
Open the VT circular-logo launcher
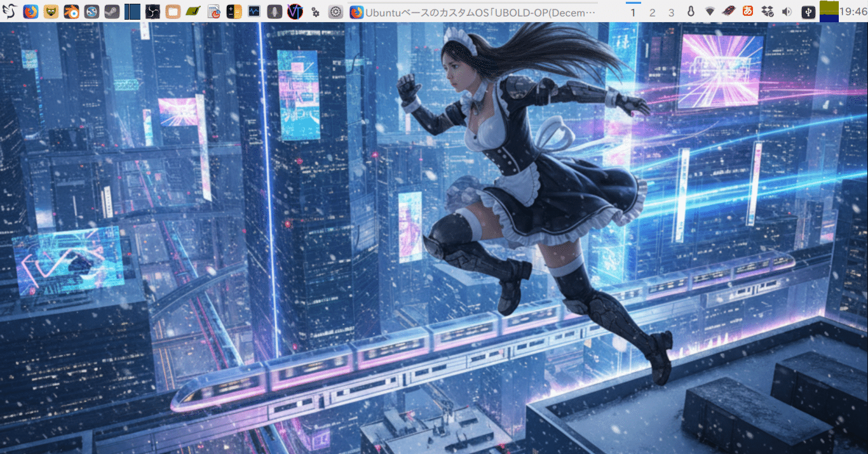295,11
